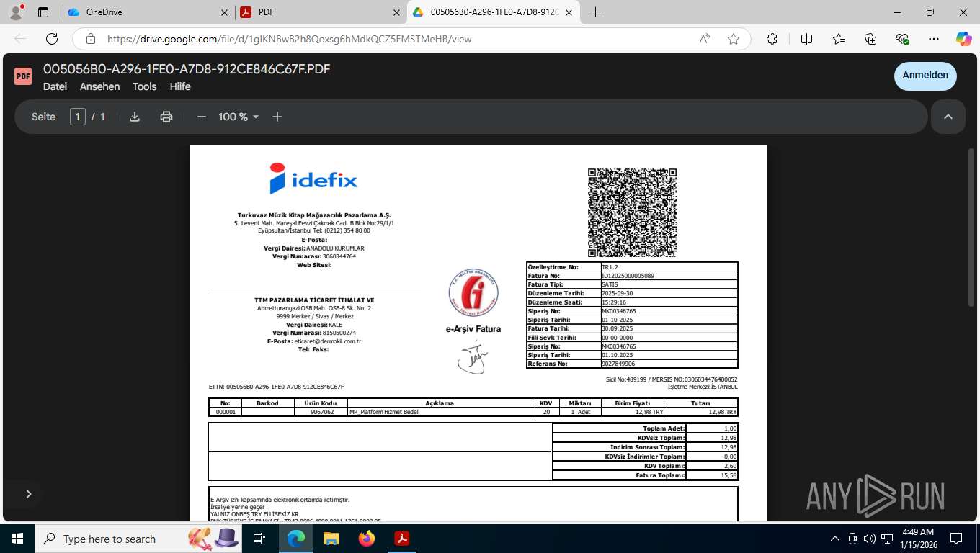Viewport: 980px width, 553px height.
Task: Click the red PDF file type icon
Action: click(x=23, y=76)
